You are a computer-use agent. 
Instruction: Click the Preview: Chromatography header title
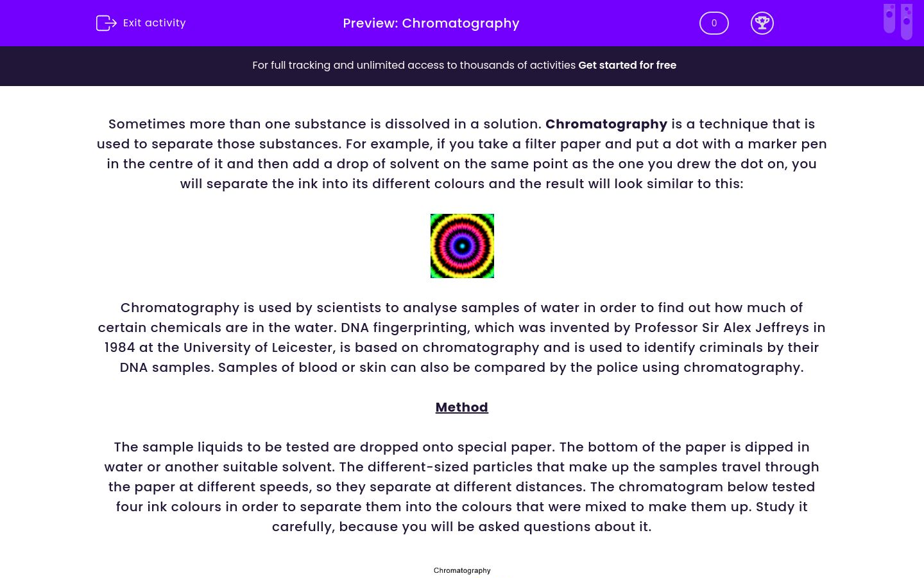[431, 23]
